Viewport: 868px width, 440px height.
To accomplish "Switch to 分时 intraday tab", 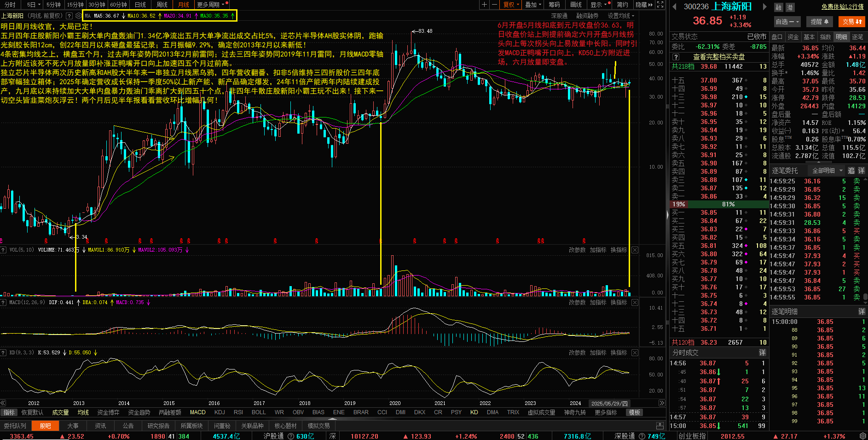I will pyautogui.click(x=10, y=5).
